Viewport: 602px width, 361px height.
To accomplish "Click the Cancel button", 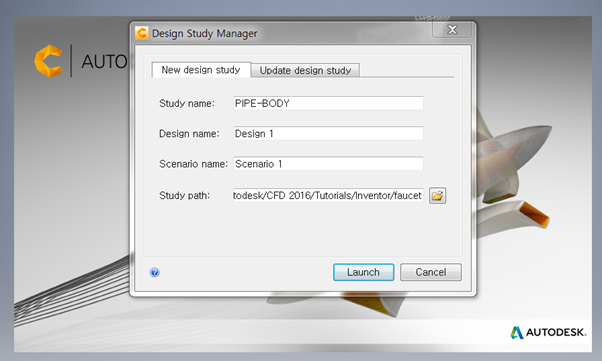I will pos(431,272).
